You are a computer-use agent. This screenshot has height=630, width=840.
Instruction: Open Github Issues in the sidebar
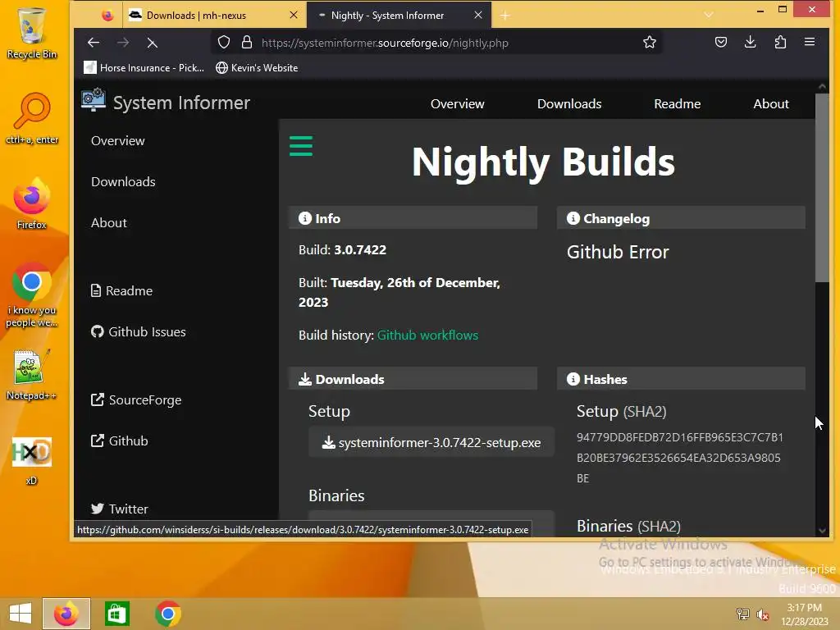click(138, 332)
